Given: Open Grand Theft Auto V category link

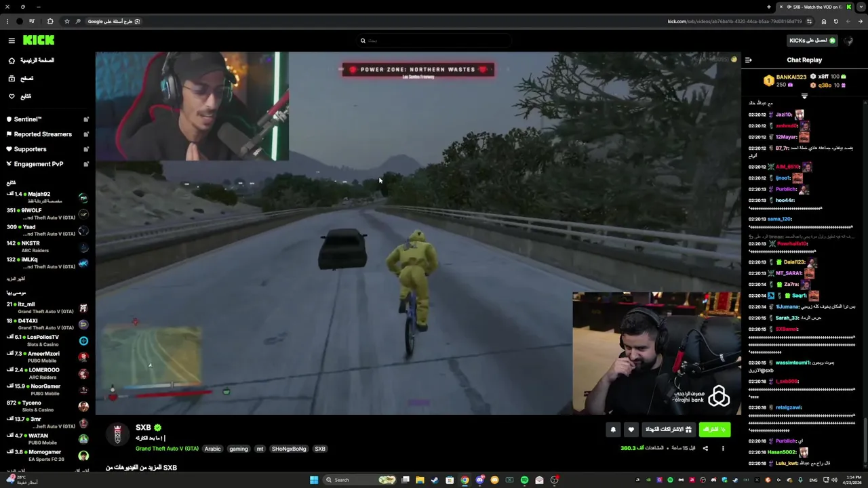Looking at the screenshot, I should pyautogui.click(x=167, y=449).
